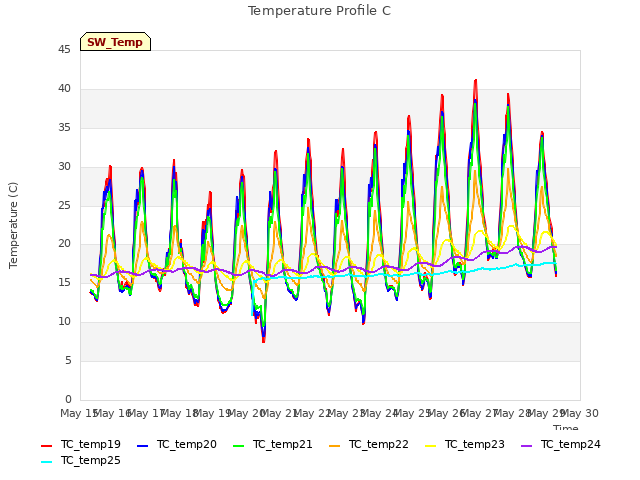The image size is (640, 480).
Task: Click the y-axis tick label 30
Action: tap(64, 167)
